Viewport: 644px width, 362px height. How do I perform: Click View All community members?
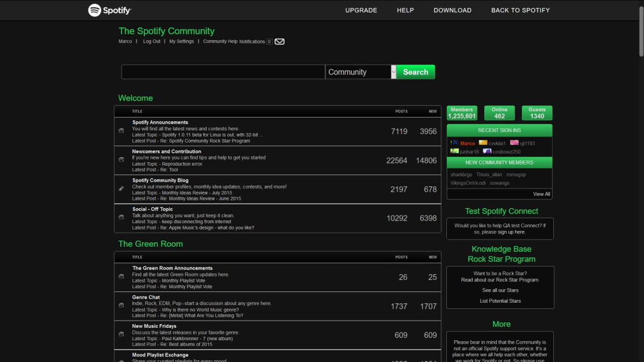(542, 194)
